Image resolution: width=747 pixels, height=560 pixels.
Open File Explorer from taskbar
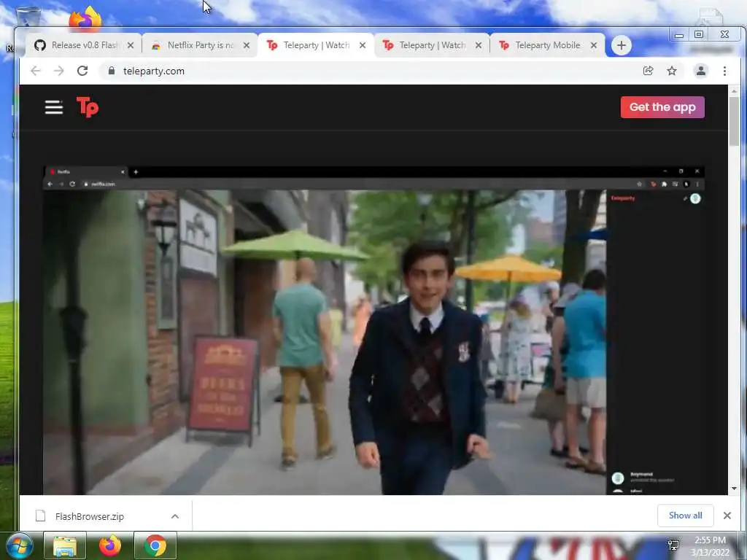pos(65,545)
